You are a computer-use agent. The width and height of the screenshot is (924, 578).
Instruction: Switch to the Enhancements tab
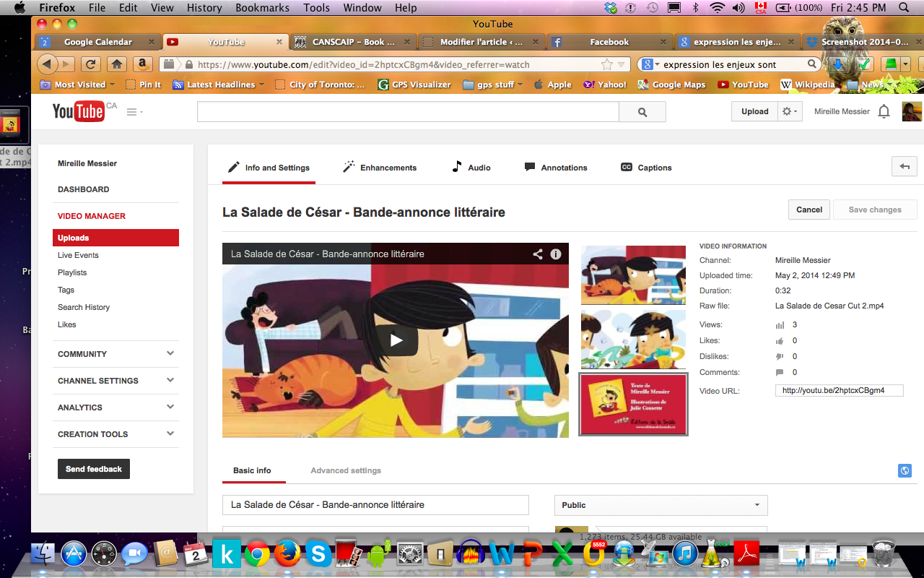[x=380, y=168]
